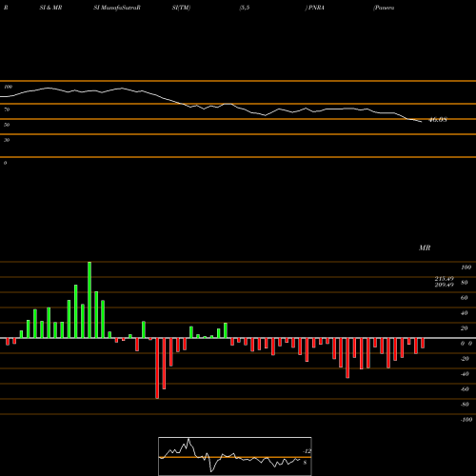Click the MR axis label -60
The height and width of the screenshot is (476, 476).
pos(465,389)
